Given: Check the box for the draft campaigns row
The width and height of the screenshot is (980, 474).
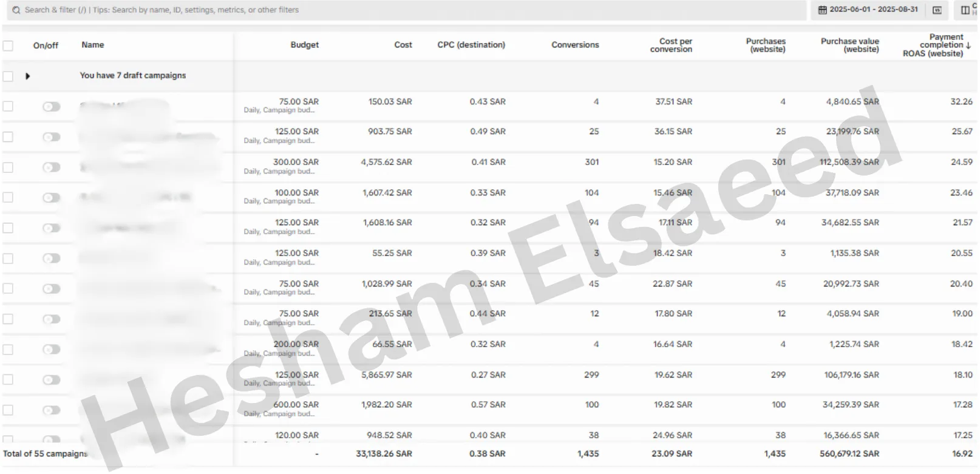Looking at the screenshot, I should point(8,76).
